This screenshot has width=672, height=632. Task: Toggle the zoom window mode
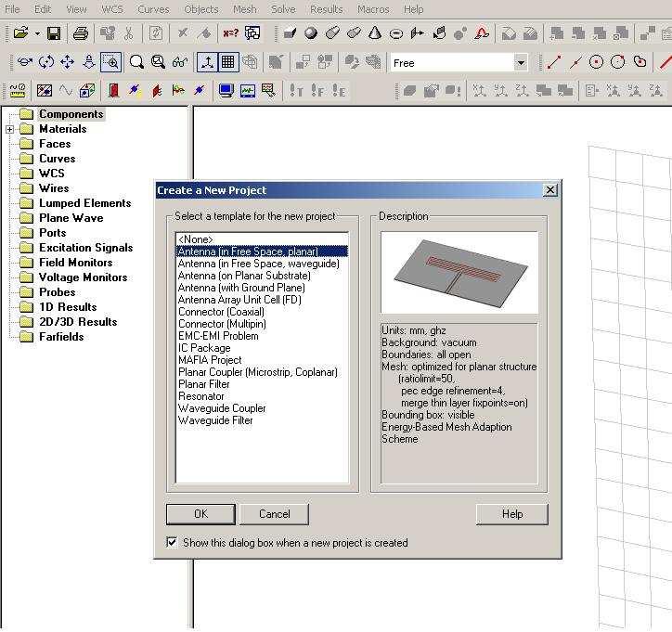pyautogui.click(x=111, y=62)
